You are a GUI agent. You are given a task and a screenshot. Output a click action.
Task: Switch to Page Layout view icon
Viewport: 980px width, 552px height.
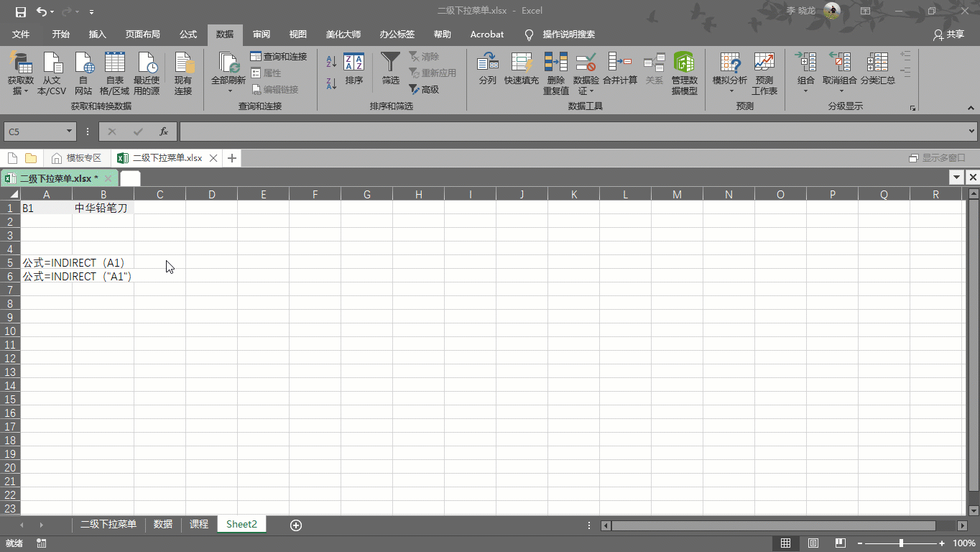pyautogui.click(x=813, y=543)
